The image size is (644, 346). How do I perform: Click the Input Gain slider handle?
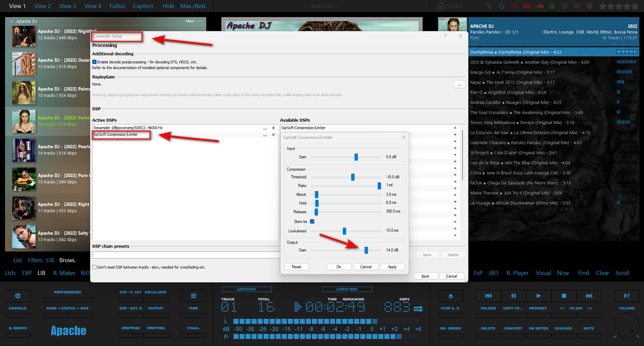coord(356,157)
